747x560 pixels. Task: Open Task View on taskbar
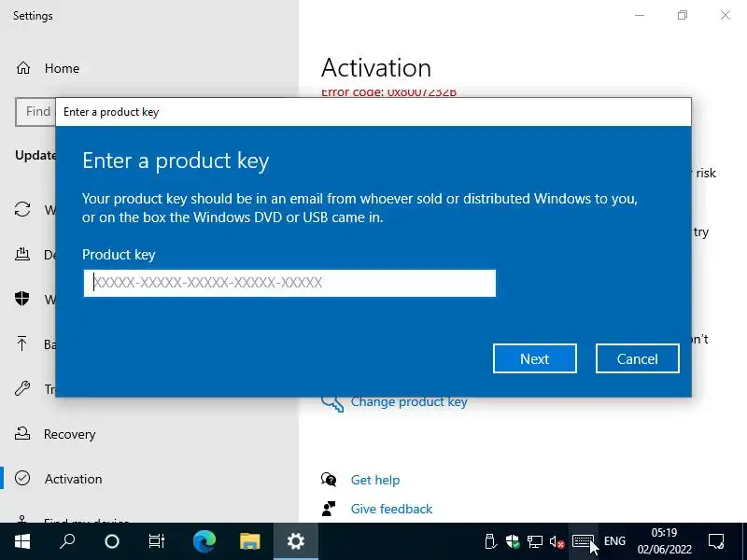click(x=157, y=541)
